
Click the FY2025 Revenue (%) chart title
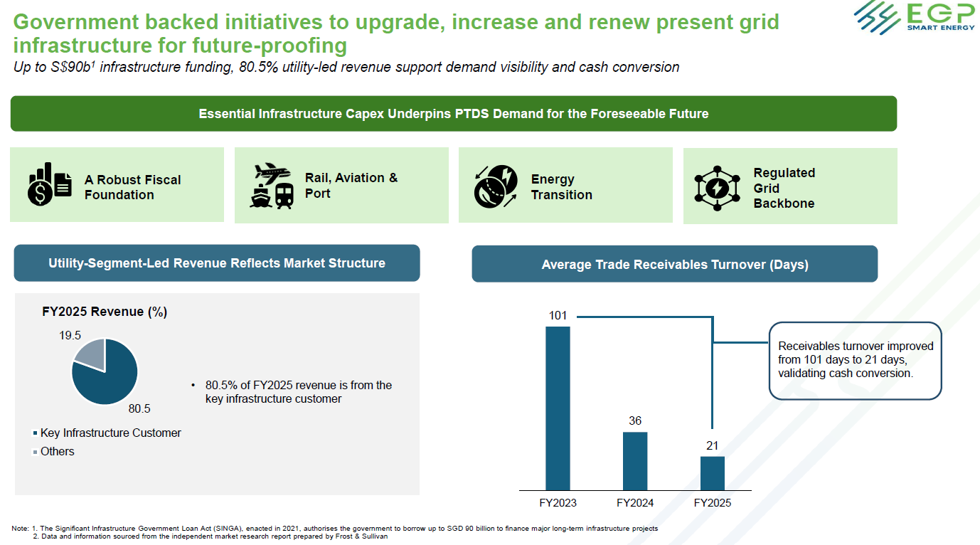tap(104, 312)
